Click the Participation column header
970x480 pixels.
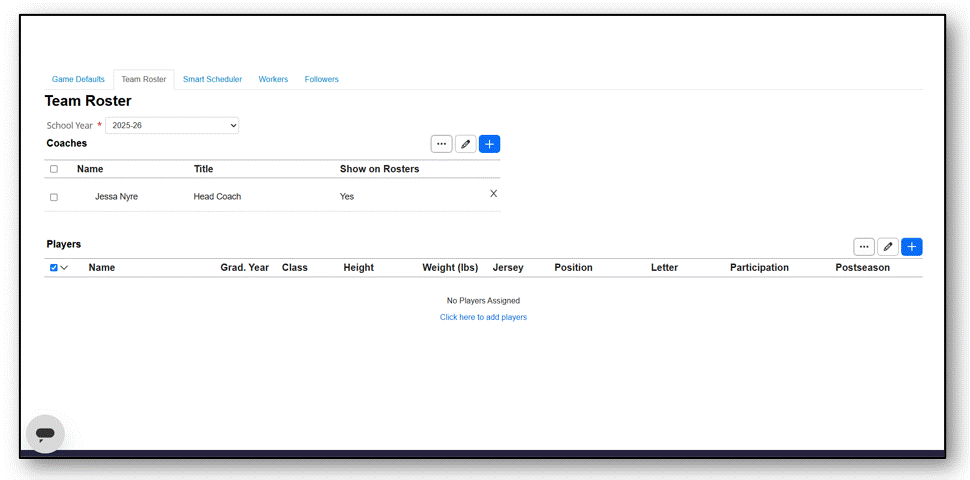759,268
